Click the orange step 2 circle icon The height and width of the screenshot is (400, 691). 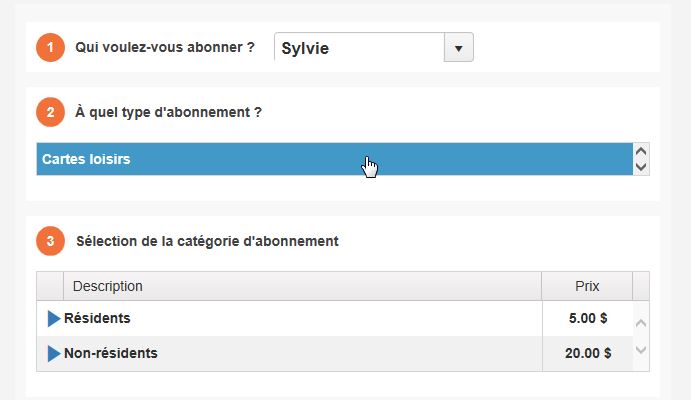click(x=50, y=112)
